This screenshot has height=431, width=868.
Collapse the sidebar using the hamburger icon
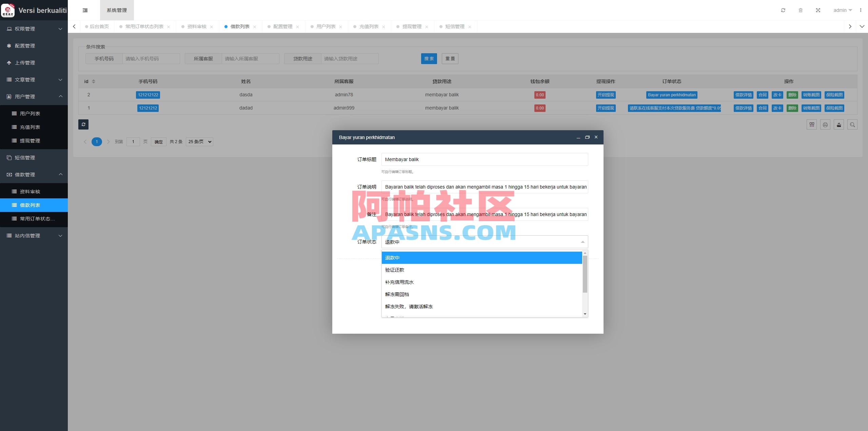click(85, 10)
